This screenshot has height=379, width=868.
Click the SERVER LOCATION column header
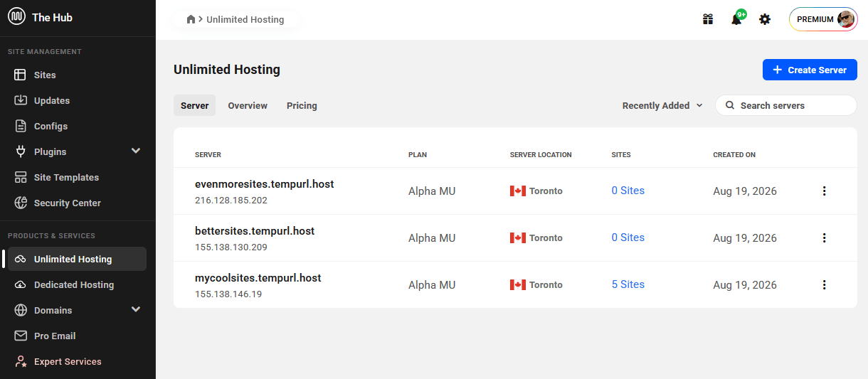(541, 154)
